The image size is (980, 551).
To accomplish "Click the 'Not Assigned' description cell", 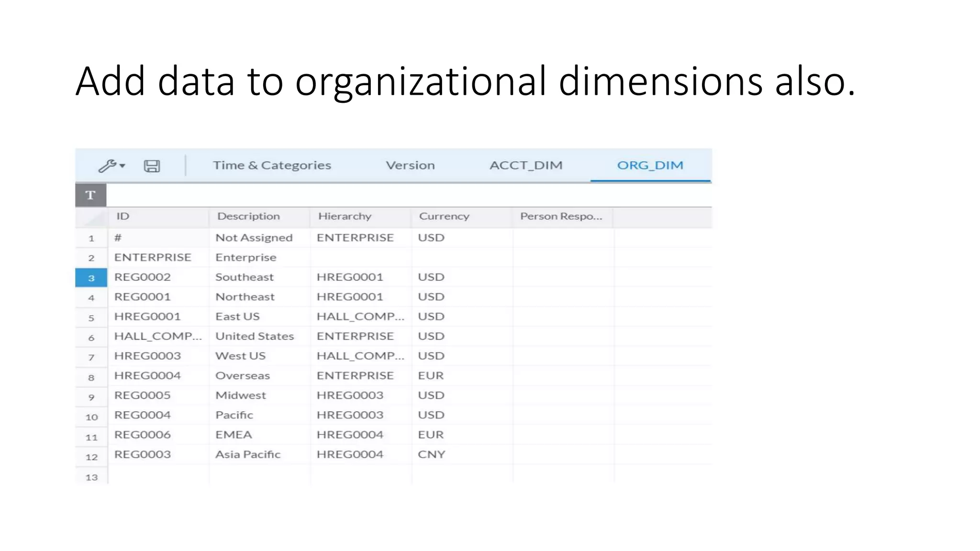I will coord(259,238).
